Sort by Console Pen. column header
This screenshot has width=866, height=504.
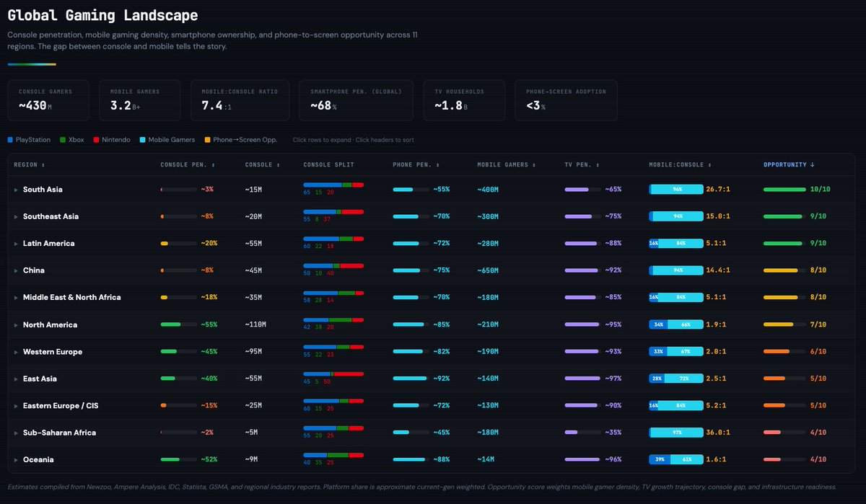[x=186, y=165]
